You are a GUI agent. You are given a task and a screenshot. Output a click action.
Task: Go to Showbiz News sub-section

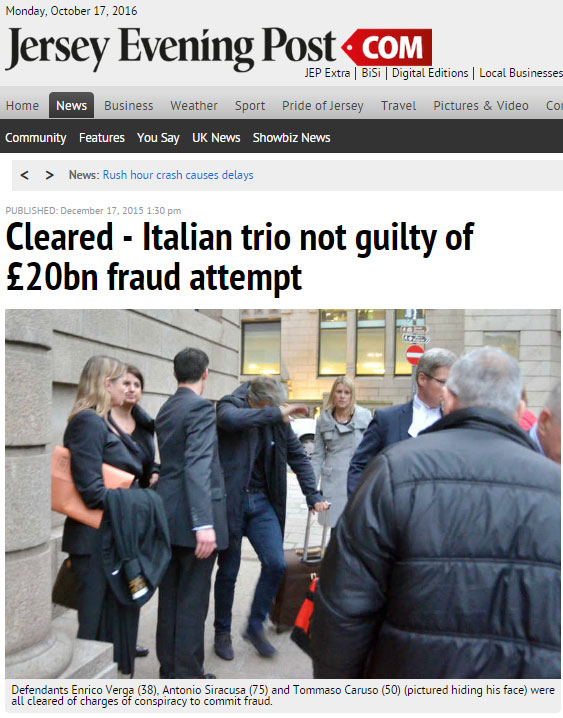(292, 137)
